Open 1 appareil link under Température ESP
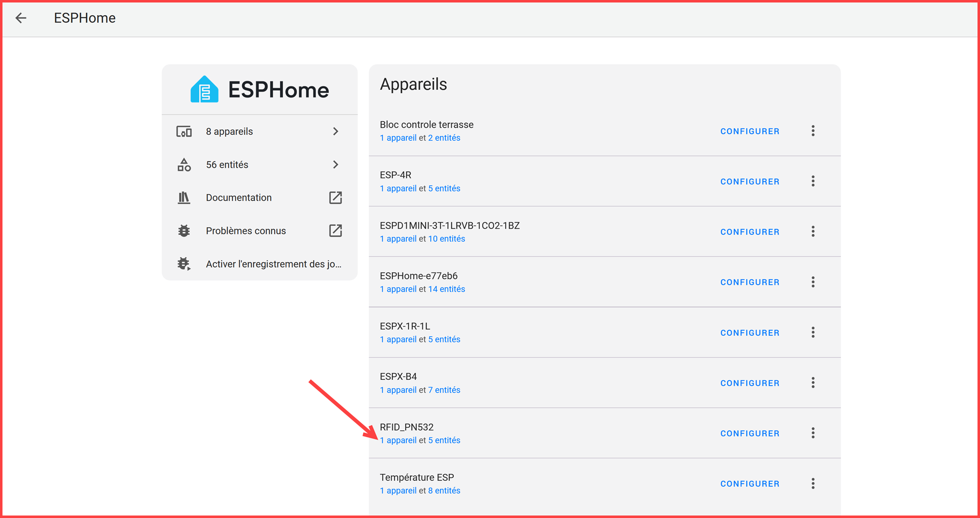The height and width of the screenshot is (518, 980). point(398,491)
